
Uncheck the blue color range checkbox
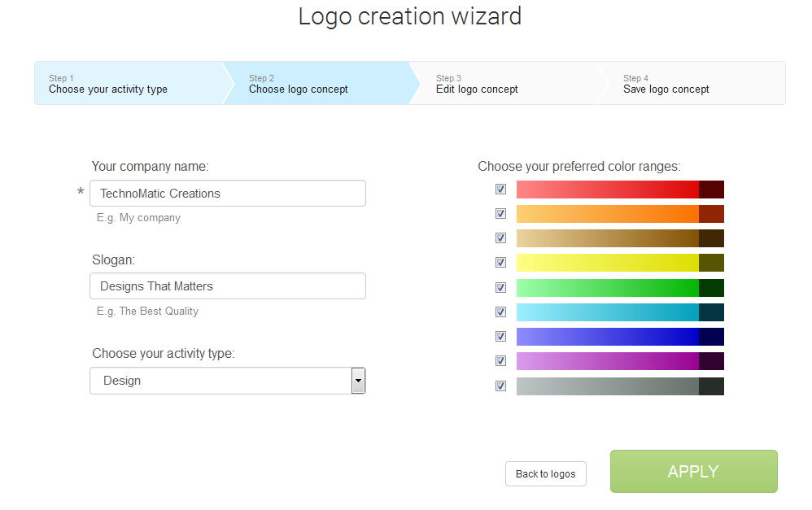[x=500, y=336]
